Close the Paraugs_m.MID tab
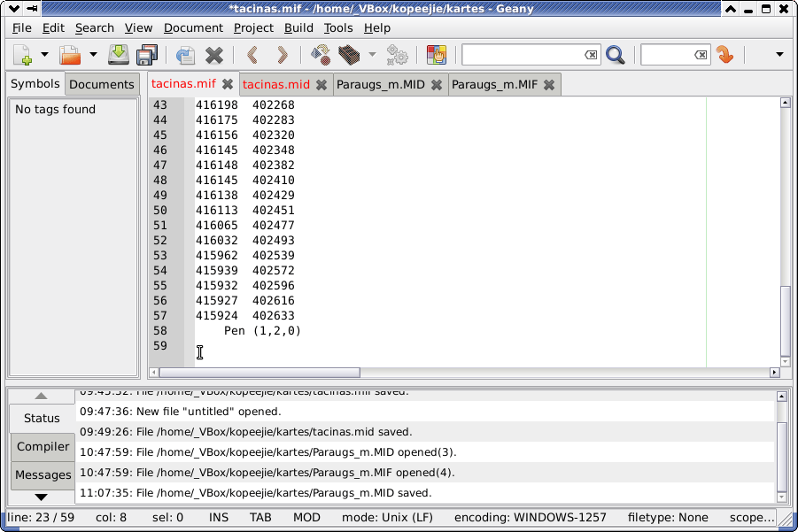798x532 pixels. (436, 85)
